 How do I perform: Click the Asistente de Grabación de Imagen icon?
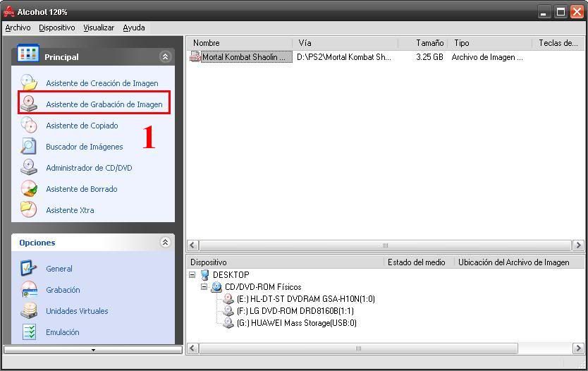point(29,103)
